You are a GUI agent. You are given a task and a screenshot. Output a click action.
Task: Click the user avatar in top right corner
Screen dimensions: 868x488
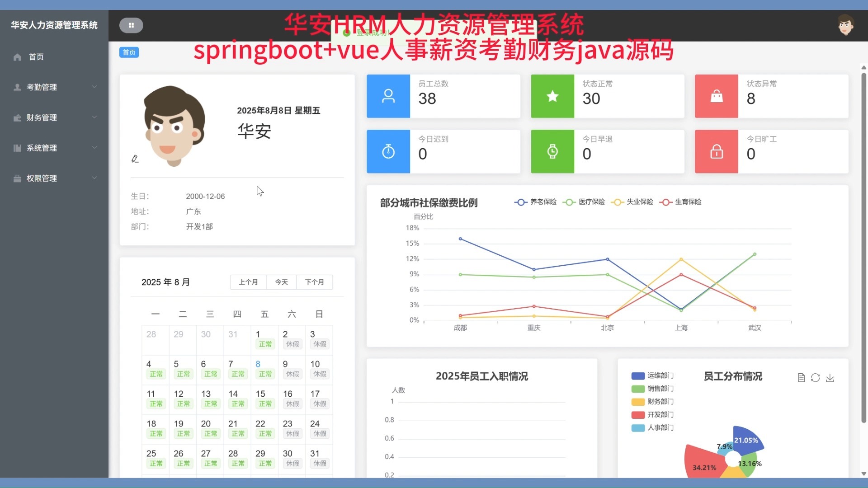point(845,25)
